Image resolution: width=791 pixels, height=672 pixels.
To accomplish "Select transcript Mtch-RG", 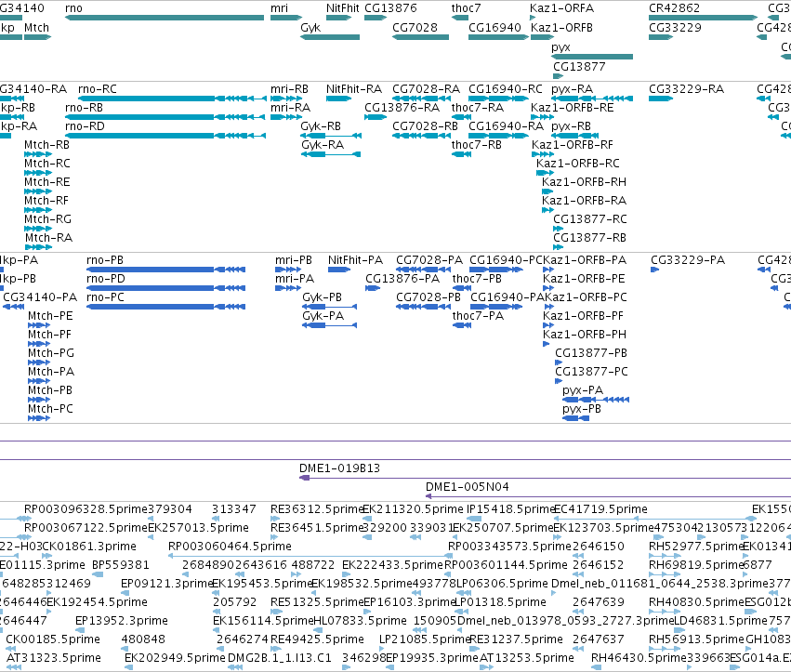I will pyautogui.click(x=47, y=219).
